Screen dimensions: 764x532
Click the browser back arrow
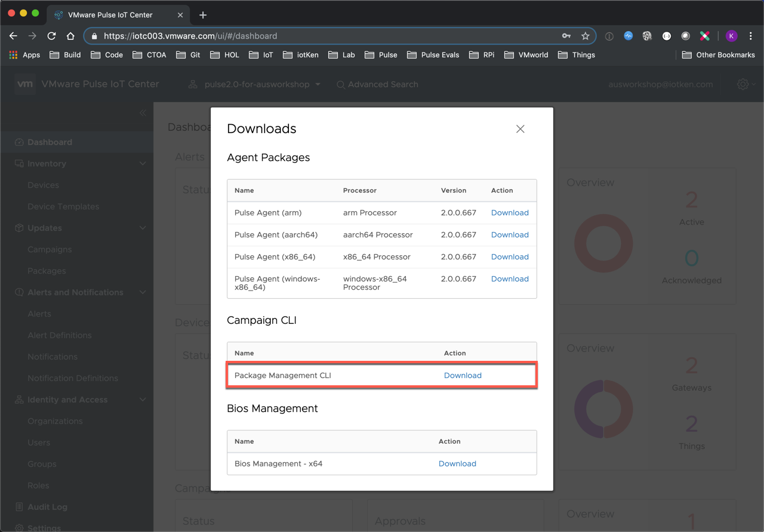click(x=13, y=36)
